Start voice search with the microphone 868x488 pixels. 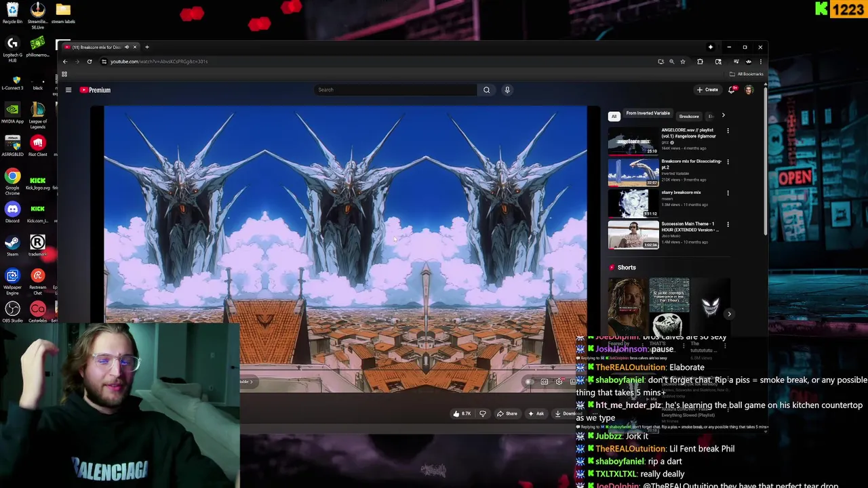click(x=507, y=89)
